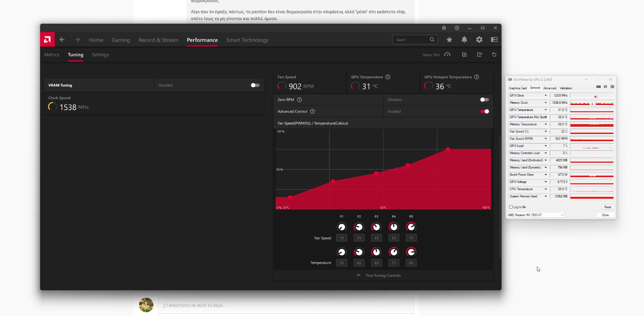The height and width of the screenshot is (316, 644).
Task: Click the P2 temperature dial
Action: [x=359, y=252]
